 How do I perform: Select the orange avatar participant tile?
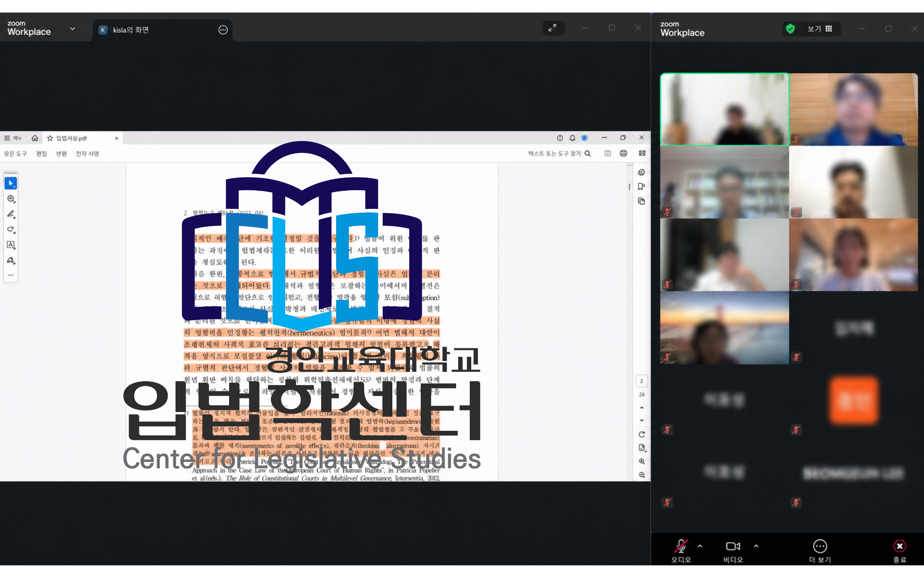(854, 401)
